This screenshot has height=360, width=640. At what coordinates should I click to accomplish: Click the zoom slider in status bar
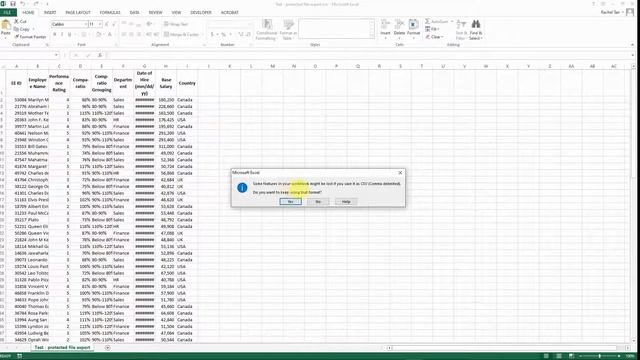[x=599, y=356]
